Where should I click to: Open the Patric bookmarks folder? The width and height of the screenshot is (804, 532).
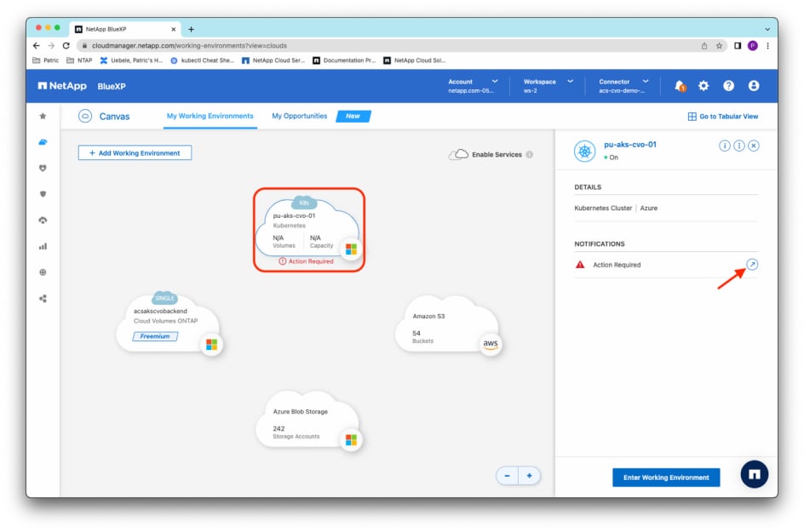tap(46, 60)
